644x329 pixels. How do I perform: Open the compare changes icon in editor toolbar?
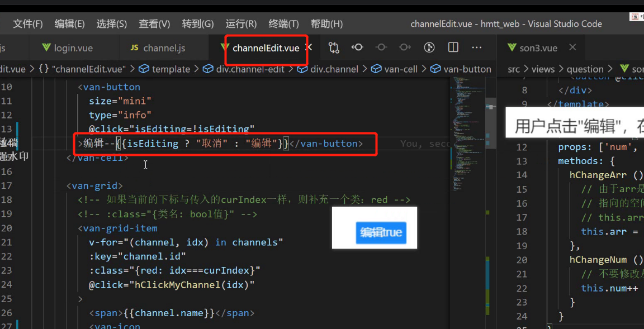pos(334,47)
